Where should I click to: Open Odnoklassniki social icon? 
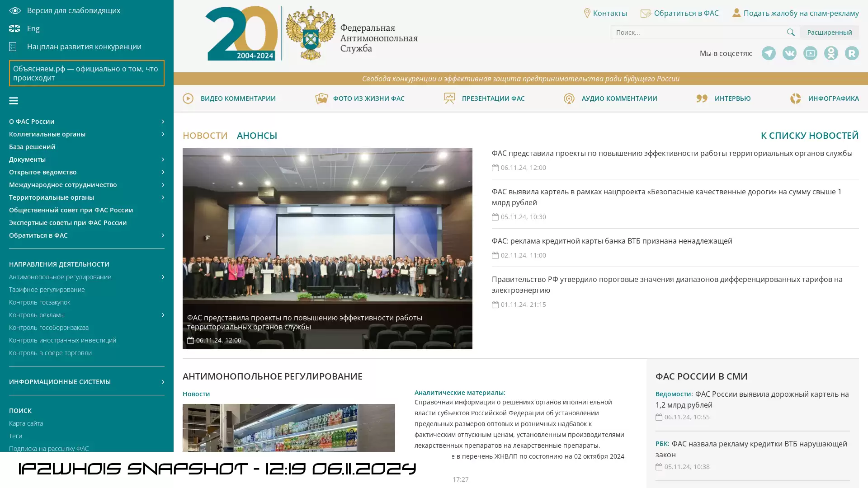[831, 53]
